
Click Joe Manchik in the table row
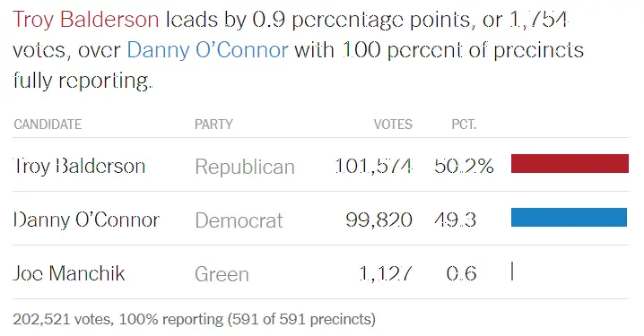point(69,273)
